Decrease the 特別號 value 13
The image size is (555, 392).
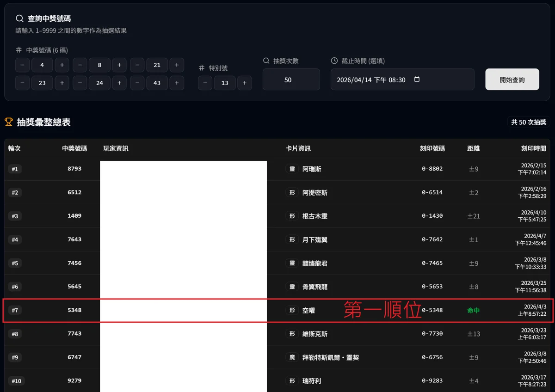(x=205, y=83)
